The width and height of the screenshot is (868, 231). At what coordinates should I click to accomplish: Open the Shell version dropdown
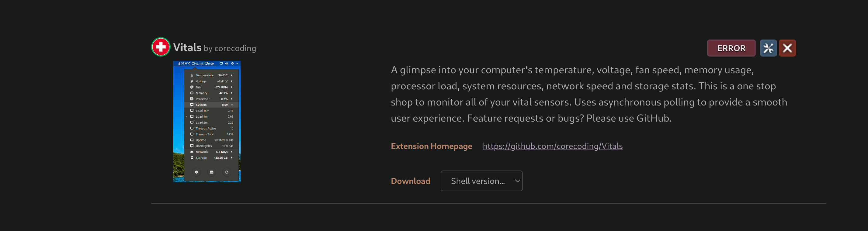[481, 181]
